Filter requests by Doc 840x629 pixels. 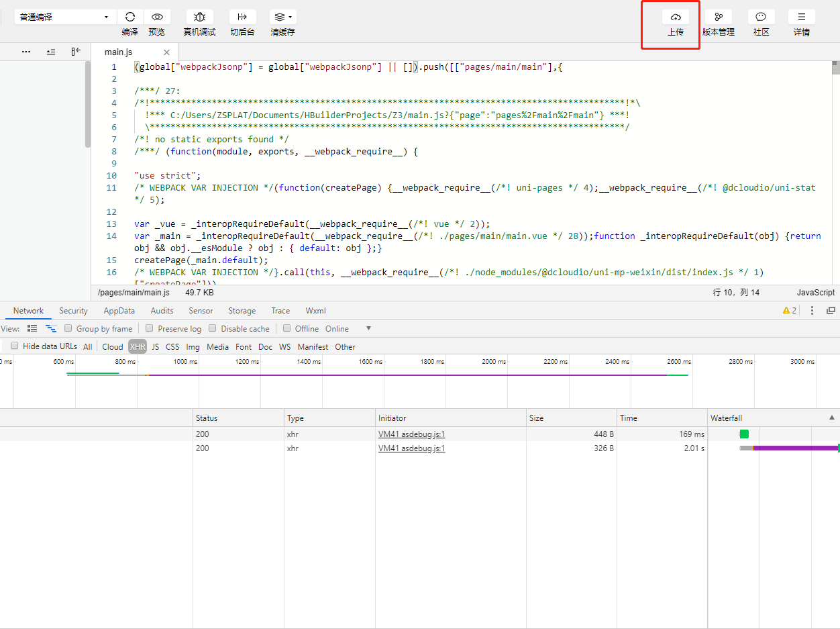(x=266, y=347)
